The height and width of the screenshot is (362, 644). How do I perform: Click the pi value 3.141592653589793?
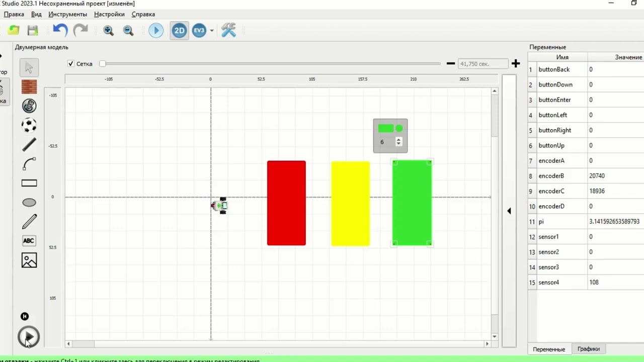[614, 222]
